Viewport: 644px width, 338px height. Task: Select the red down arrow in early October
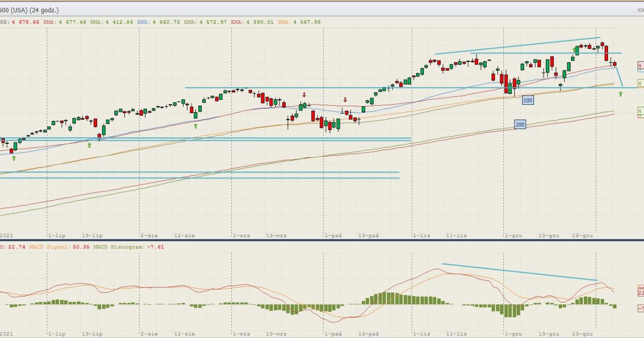345,100
